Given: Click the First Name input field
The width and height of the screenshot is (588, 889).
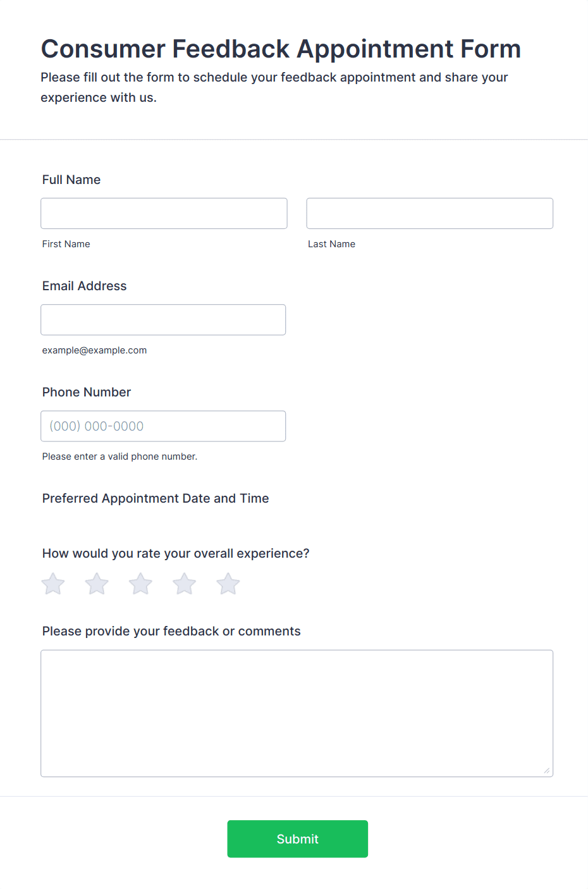Looking at the screenshot, I should (164, 213).
